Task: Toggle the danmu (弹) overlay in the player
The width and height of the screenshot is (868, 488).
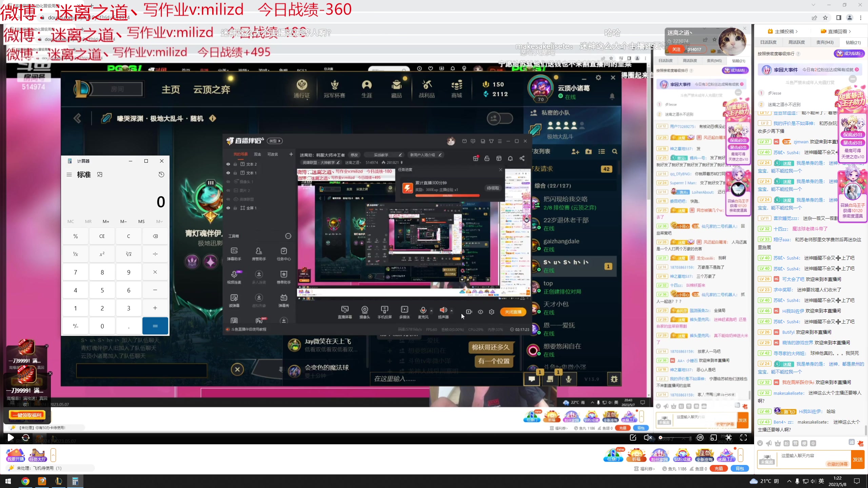Action: click(700, 438)
